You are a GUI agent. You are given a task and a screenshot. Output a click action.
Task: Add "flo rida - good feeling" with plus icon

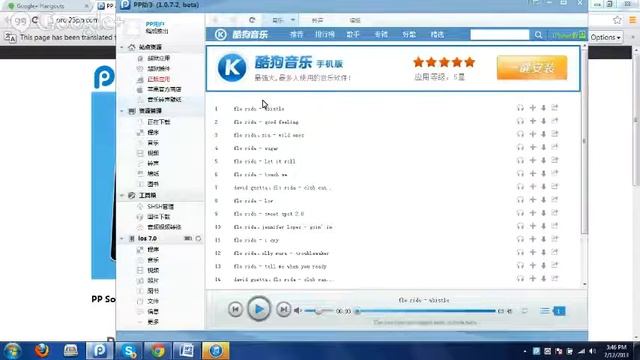pos(533,121)
